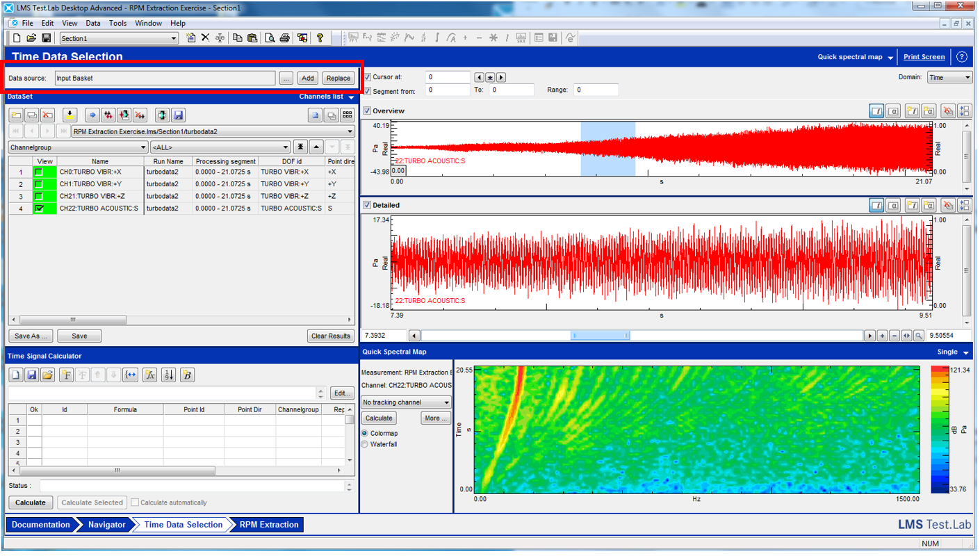
Task: Toggle the Detailed display checkbox
Action: point(367,206)
